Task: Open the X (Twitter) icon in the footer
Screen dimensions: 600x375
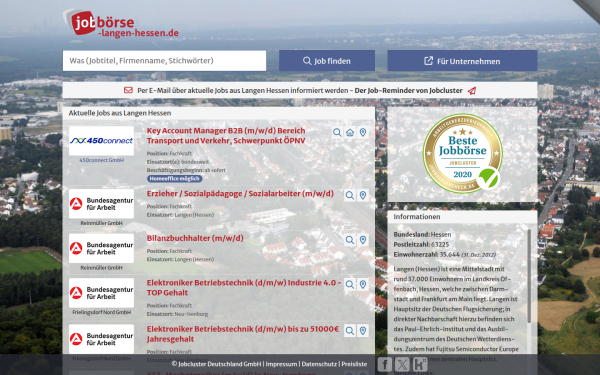Action: click(x=402, y=364)
